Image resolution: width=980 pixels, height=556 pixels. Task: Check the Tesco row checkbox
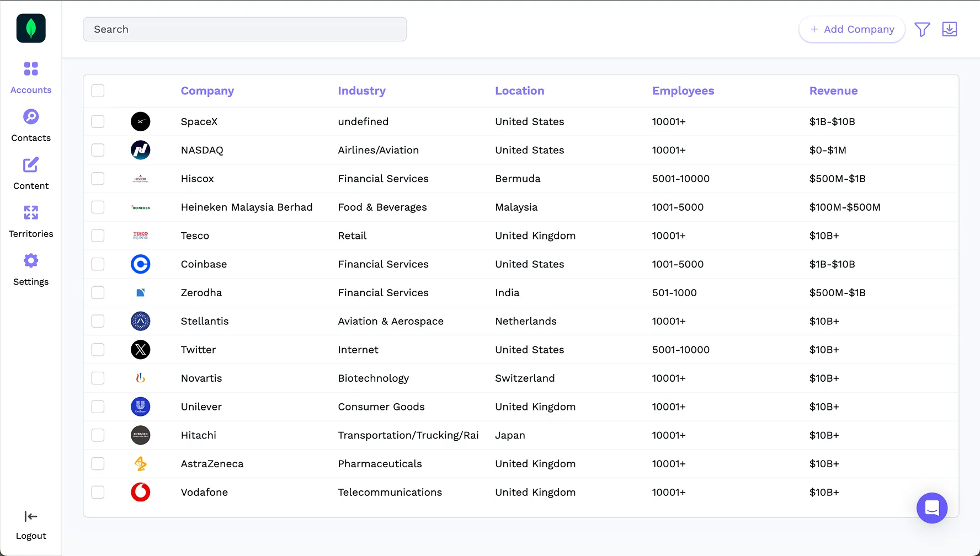(98, 236)
